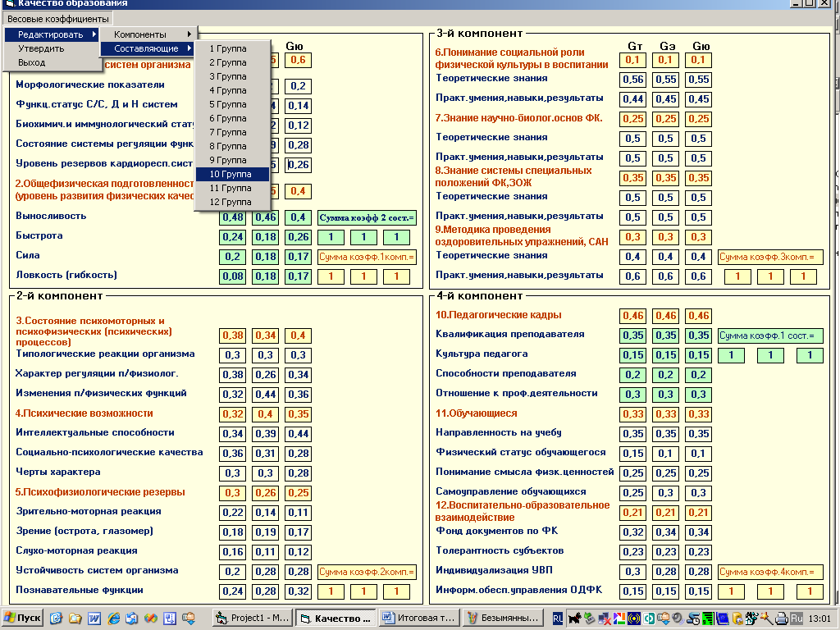Click the Gт field for Индивидуализация УВП
This screenshot has height=630, width=840.
(x=632, y=572)
